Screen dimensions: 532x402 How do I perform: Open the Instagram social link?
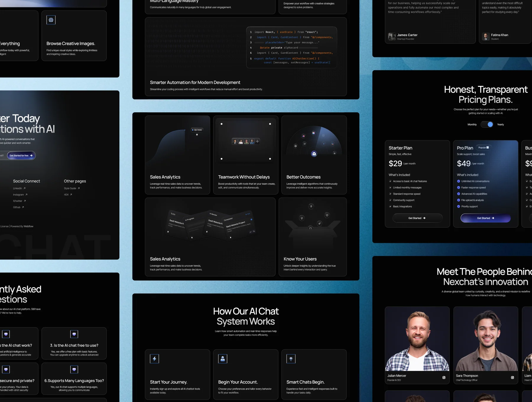[20, 194]
